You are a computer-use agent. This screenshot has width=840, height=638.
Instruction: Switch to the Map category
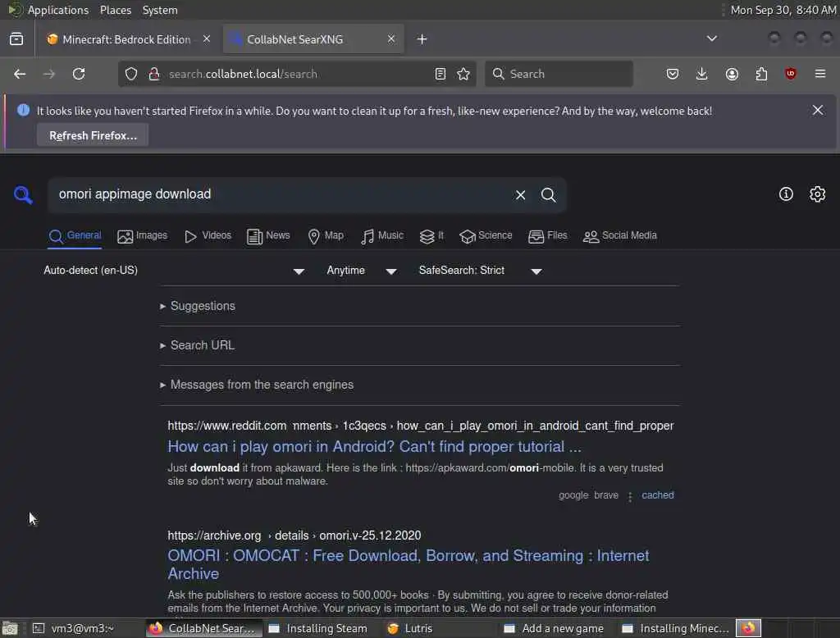point(326,235)
